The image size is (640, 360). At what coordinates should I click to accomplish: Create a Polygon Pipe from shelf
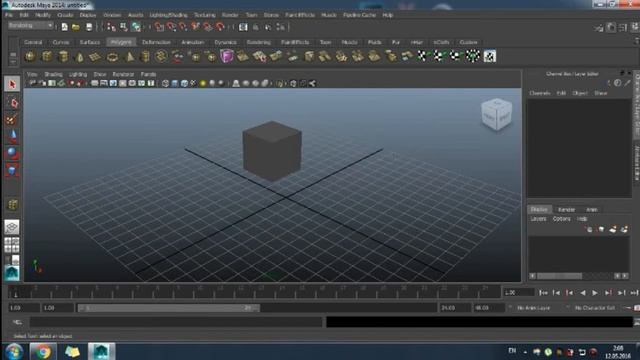coord(145,56)
